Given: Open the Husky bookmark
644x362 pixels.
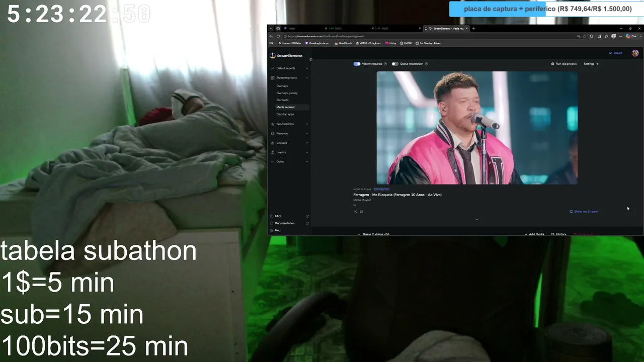Looking at the screenshot, I should click(x=391, y=43).
